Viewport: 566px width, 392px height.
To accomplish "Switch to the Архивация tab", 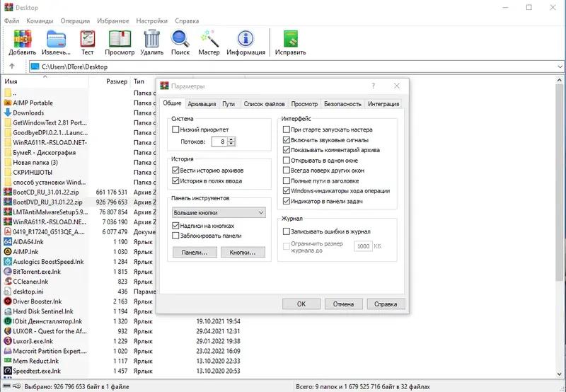I will (x=202, y=104).
